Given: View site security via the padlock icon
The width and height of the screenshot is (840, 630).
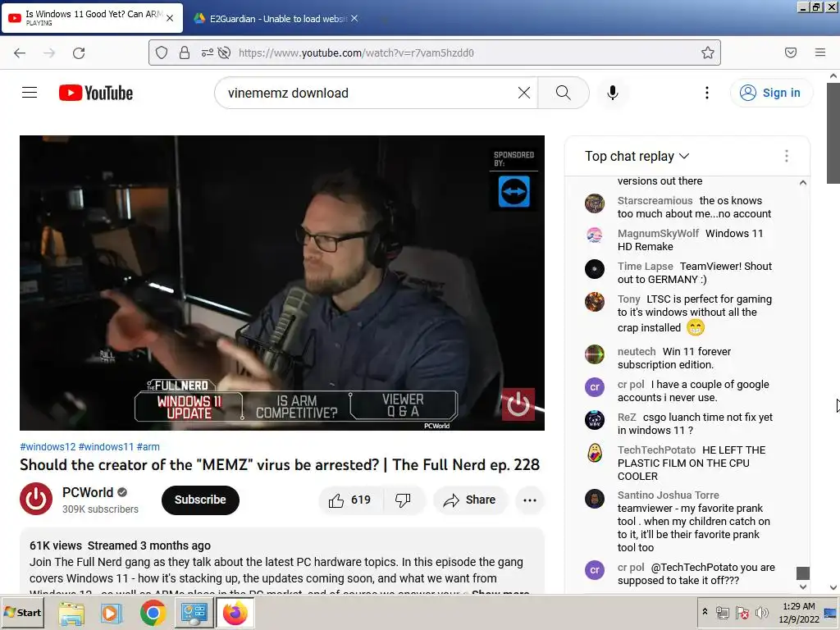Looking at the screenshot, I should pos(185,52).
